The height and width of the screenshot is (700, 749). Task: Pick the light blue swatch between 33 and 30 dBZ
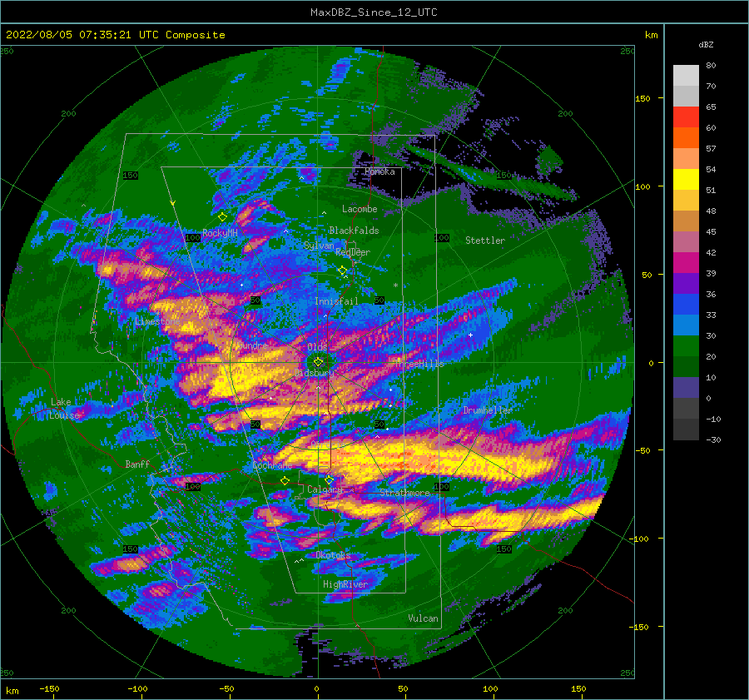click(686, 325)
